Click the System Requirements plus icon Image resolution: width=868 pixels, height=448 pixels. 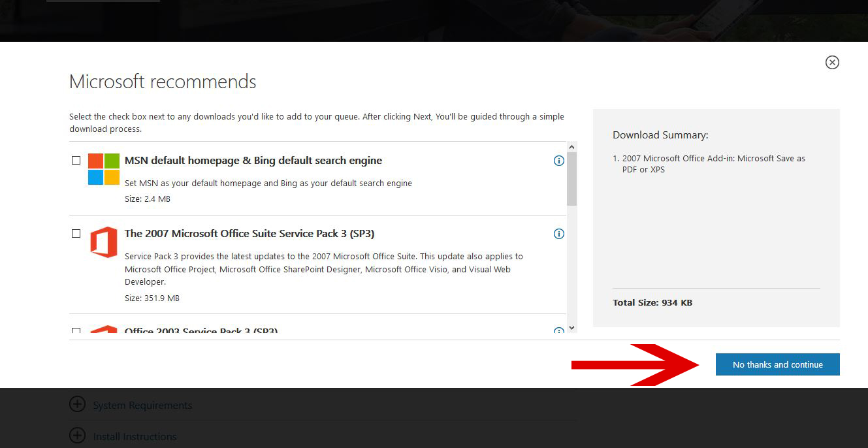tap(77, 404)
